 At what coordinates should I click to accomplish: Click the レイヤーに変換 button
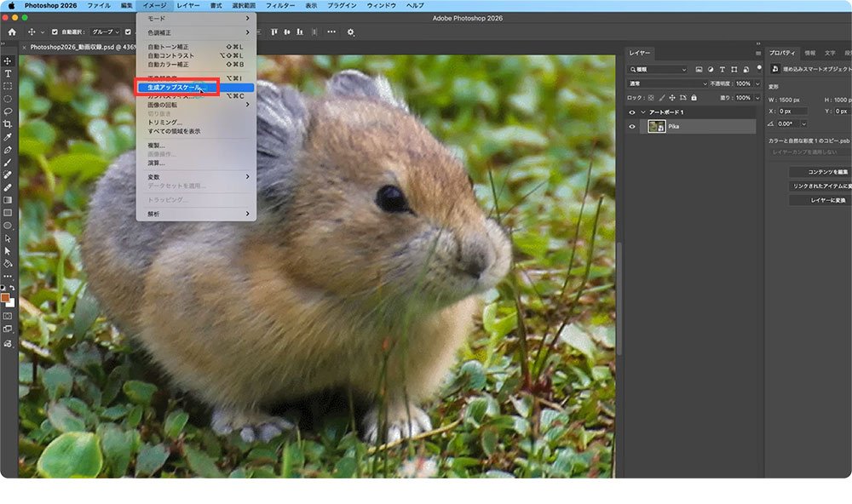click(819, 200)
